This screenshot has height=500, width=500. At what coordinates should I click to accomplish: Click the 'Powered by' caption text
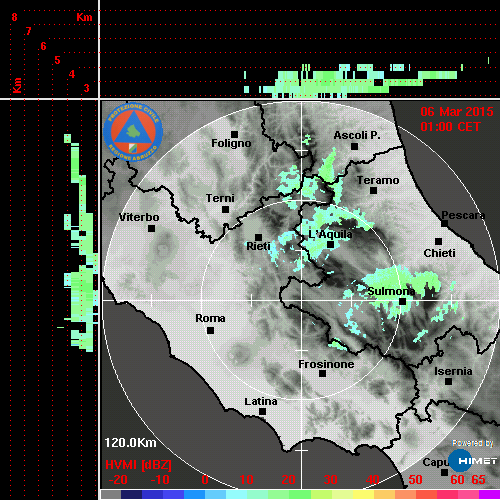[473, 443]
